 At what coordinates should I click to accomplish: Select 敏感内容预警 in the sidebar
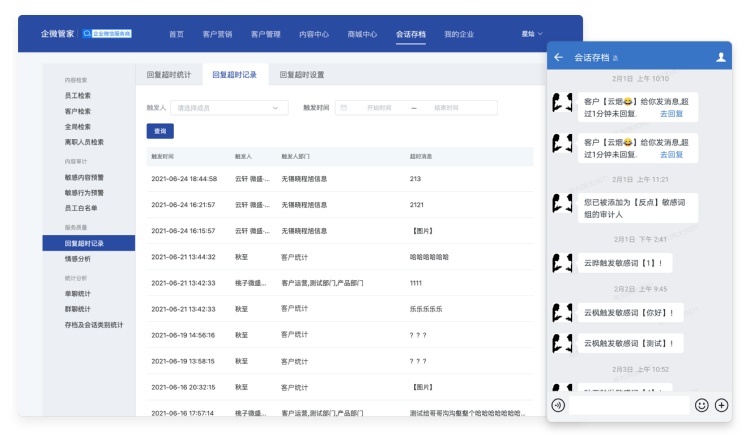(x=84, y=177)
